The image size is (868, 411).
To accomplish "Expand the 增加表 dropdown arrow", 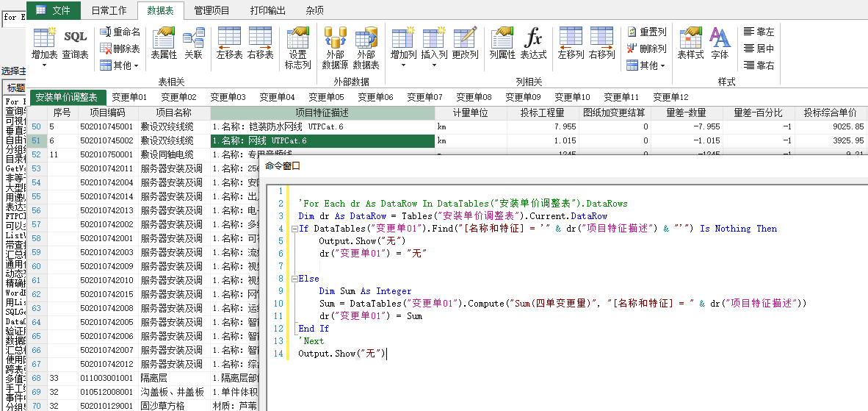I will pyautogui.click(x=44, y=66).
